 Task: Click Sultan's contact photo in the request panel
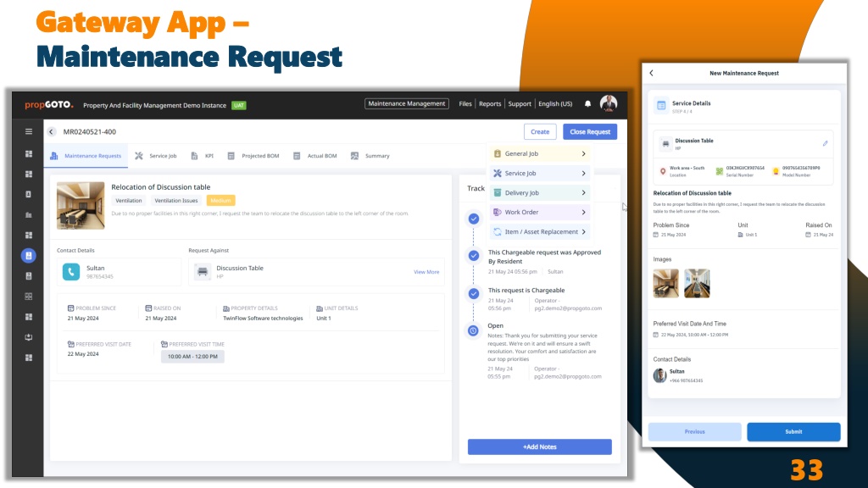coord(659,375)
